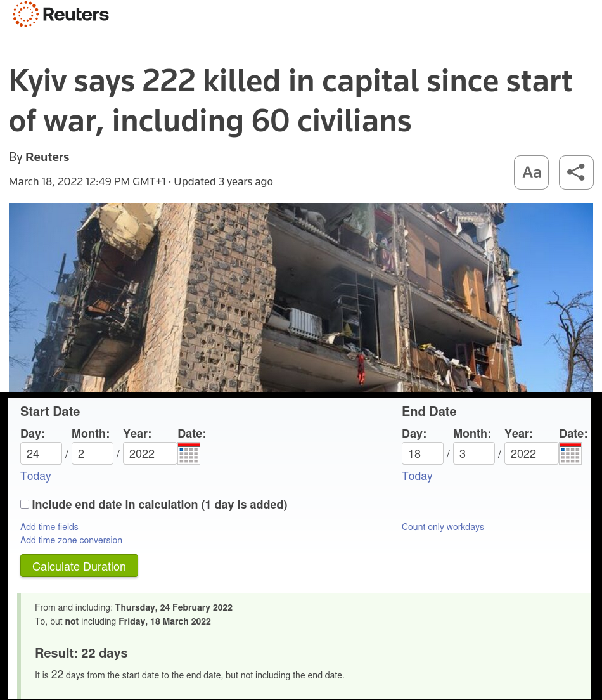
Task: Expand Add time fields option
Action: click(x=49, y=527)
